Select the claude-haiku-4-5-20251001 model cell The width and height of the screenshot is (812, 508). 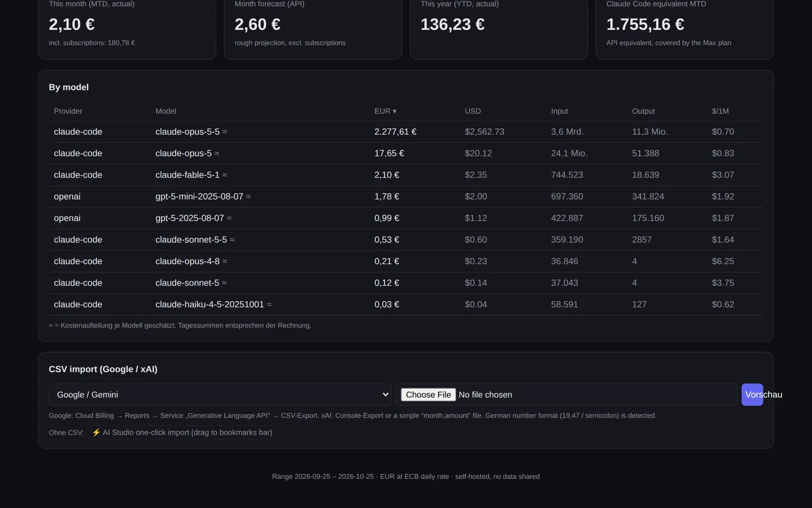213,304
